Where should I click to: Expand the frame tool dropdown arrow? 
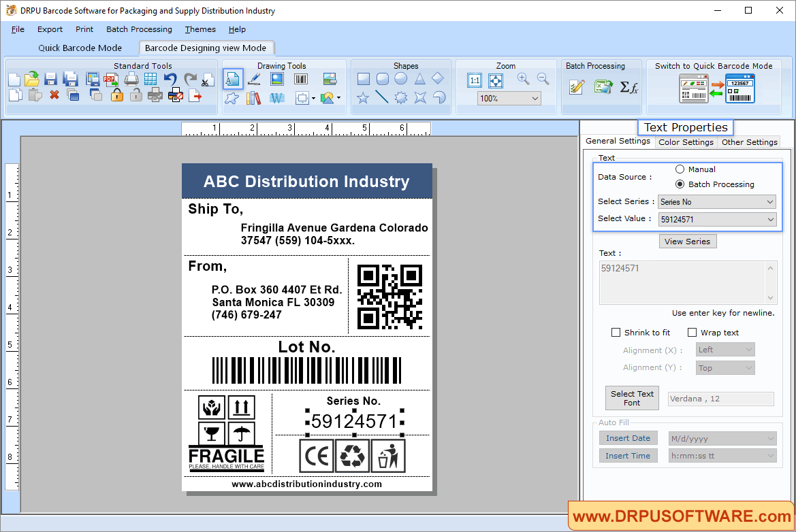point(313,98)
